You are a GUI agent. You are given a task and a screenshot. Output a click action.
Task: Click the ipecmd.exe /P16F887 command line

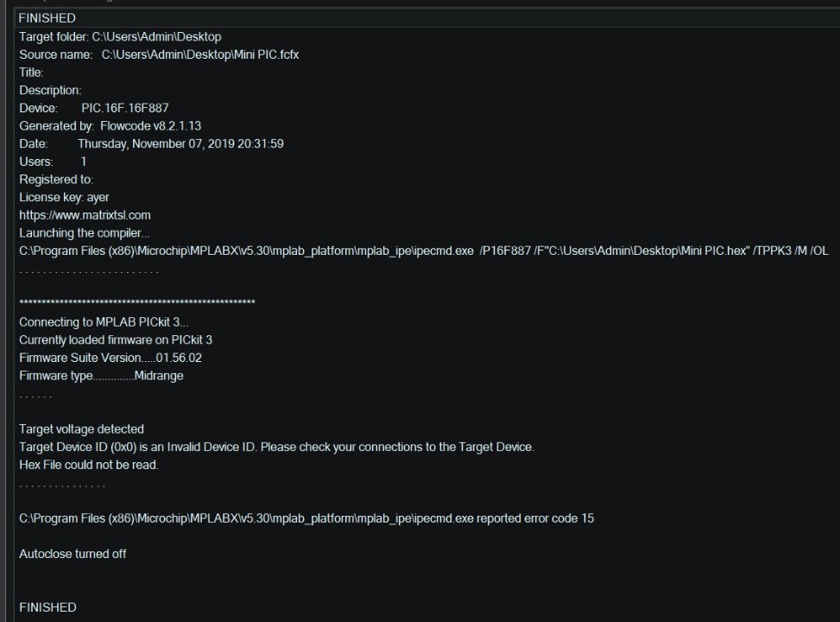click(x=424, y=251)
